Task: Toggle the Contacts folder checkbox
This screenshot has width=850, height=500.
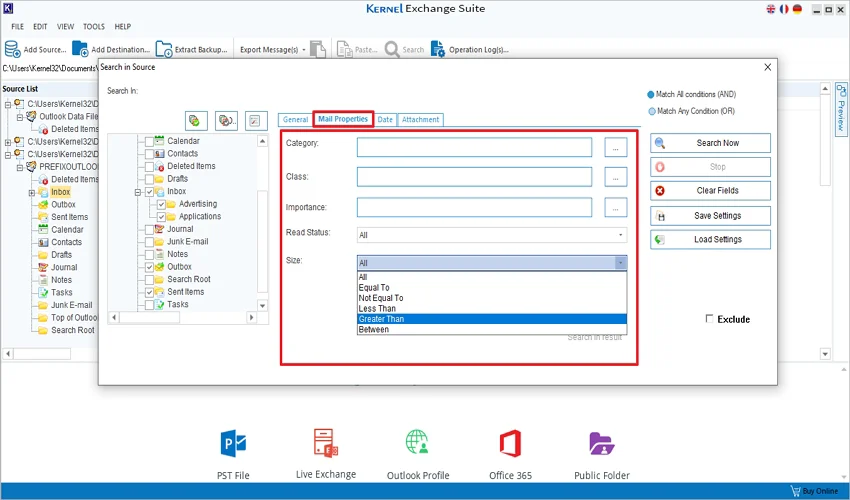Action: click(x=149, y=153)
